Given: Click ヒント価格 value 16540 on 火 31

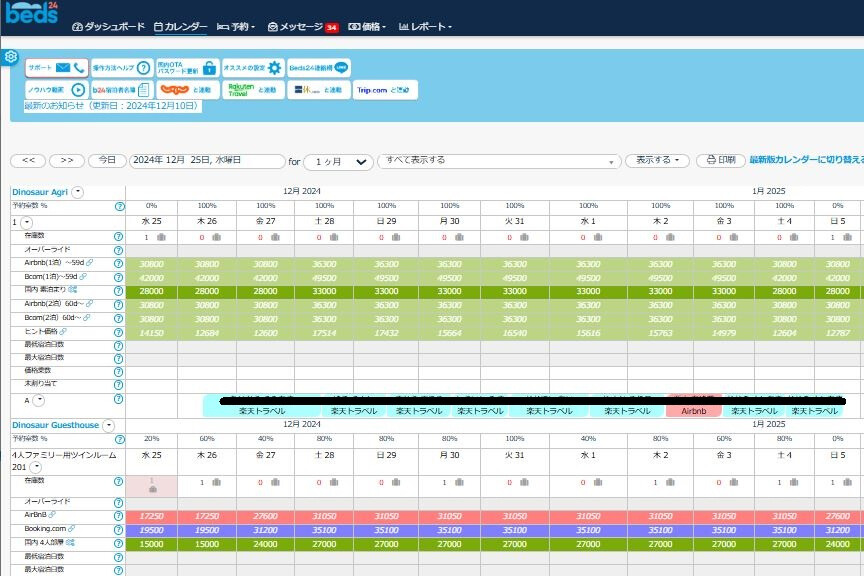Looking at the screenshot, I should 515,333.
